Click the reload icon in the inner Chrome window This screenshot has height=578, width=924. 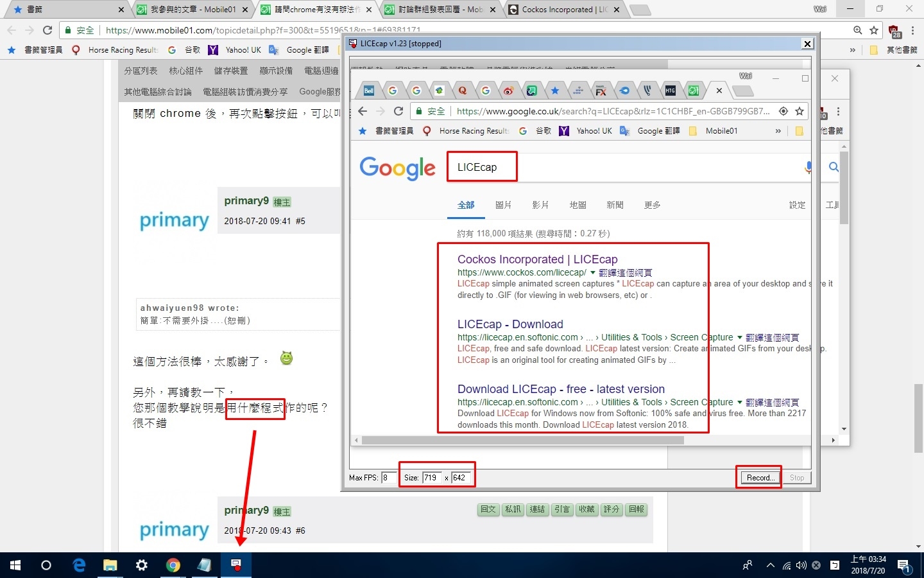coord(398,111)
